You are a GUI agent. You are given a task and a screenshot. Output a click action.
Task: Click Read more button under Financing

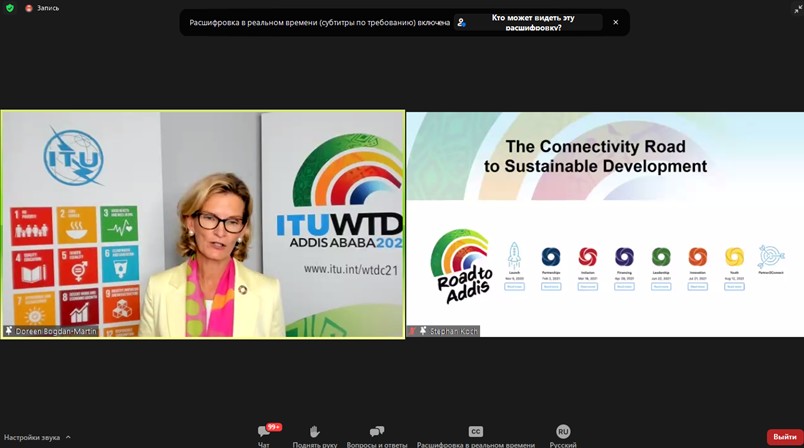tap(624, 287)
